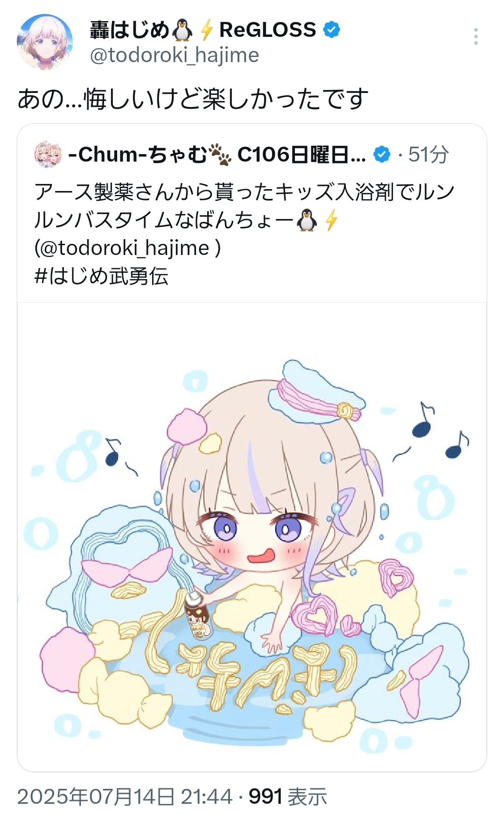Open the quoted author's small avatar

pos(48,155)
